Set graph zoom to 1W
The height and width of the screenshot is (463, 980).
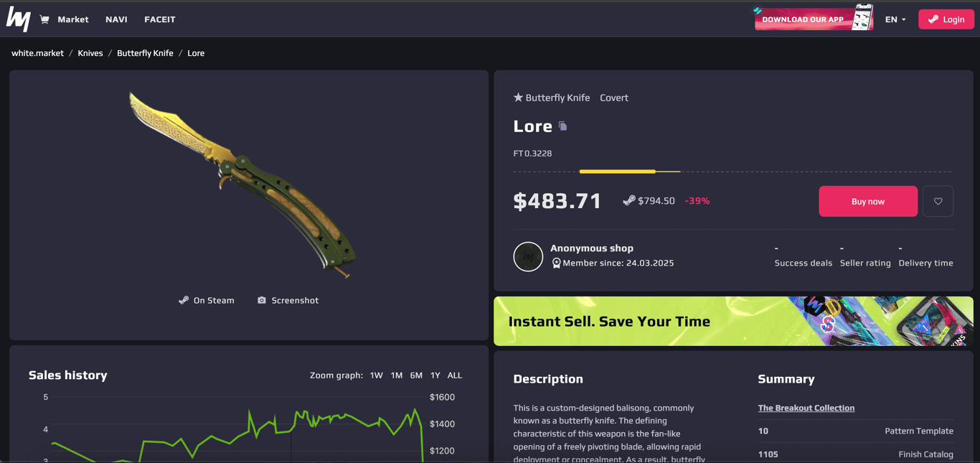376,375
